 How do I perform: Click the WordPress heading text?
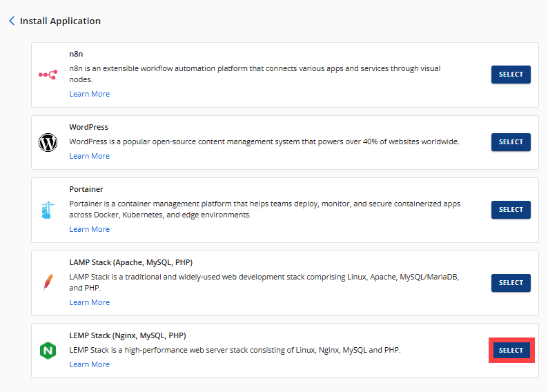click(x=88, y=127)
